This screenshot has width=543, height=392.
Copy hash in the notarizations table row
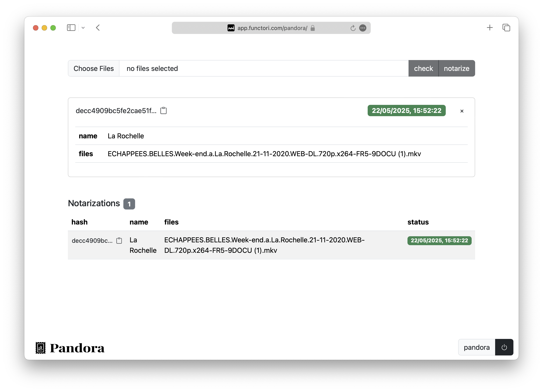pyautogui.click(x=119, y=241)
